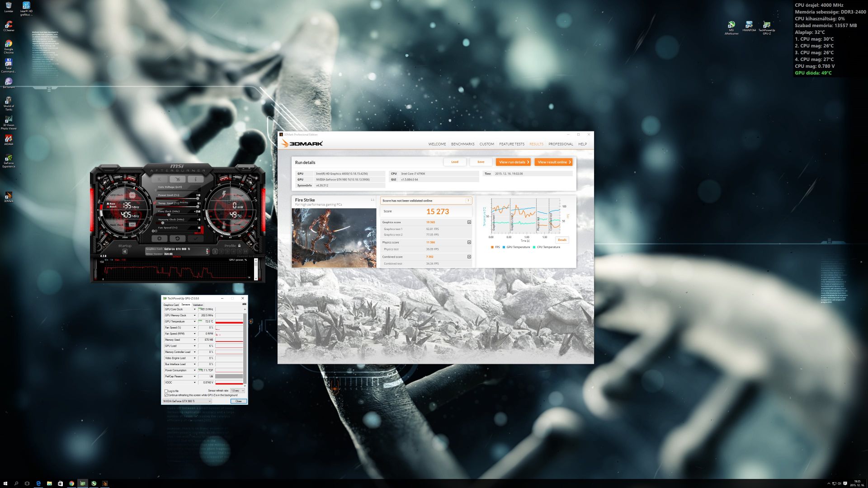The image size is (868, 488).
Task: Click the 3DMark Save button
Action: pyautogui.click(x=481, y=162)
